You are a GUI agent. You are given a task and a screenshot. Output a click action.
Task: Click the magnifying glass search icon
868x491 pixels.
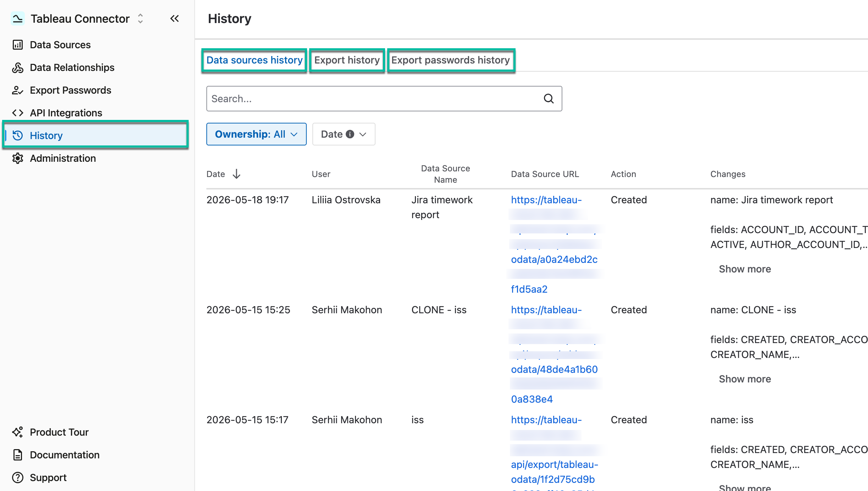(x=549, y=99)
